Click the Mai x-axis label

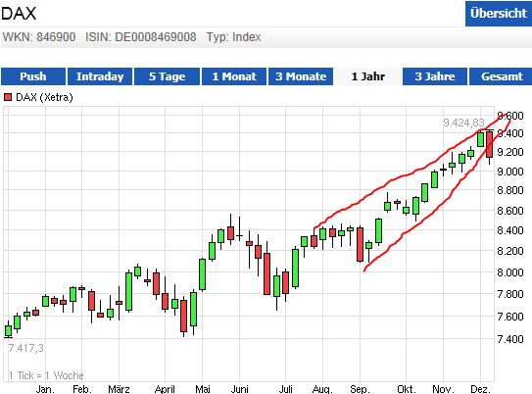(202, 389)
